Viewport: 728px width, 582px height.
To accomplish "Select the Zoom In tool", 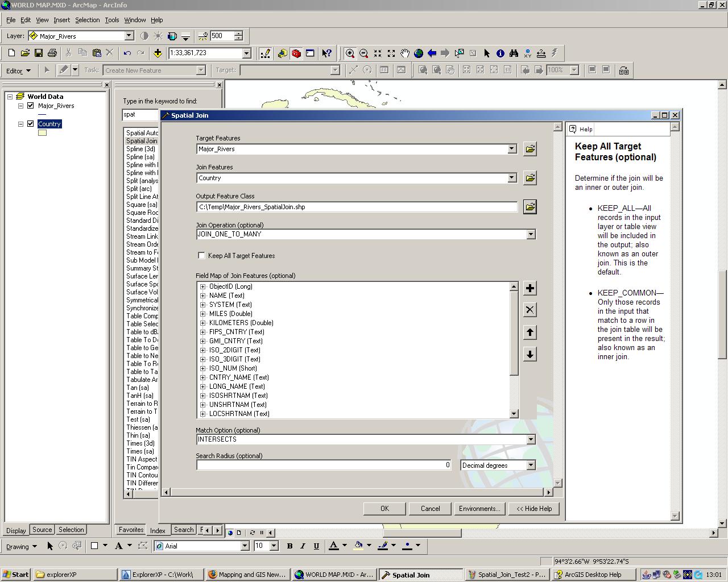I will pyautogui.click(x=350, y=53).
